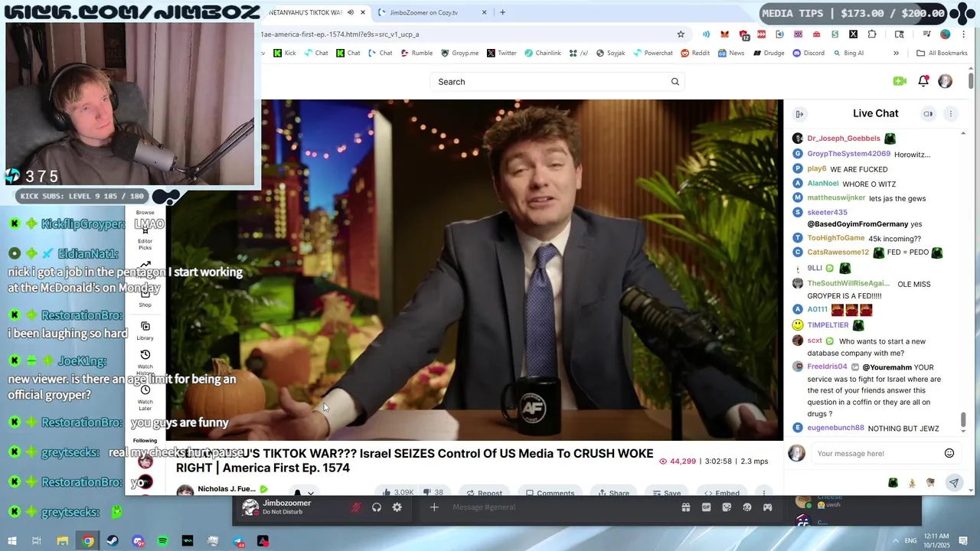Screen dimensions: 980x551
Task: Send the chat message
Action: 953,483
